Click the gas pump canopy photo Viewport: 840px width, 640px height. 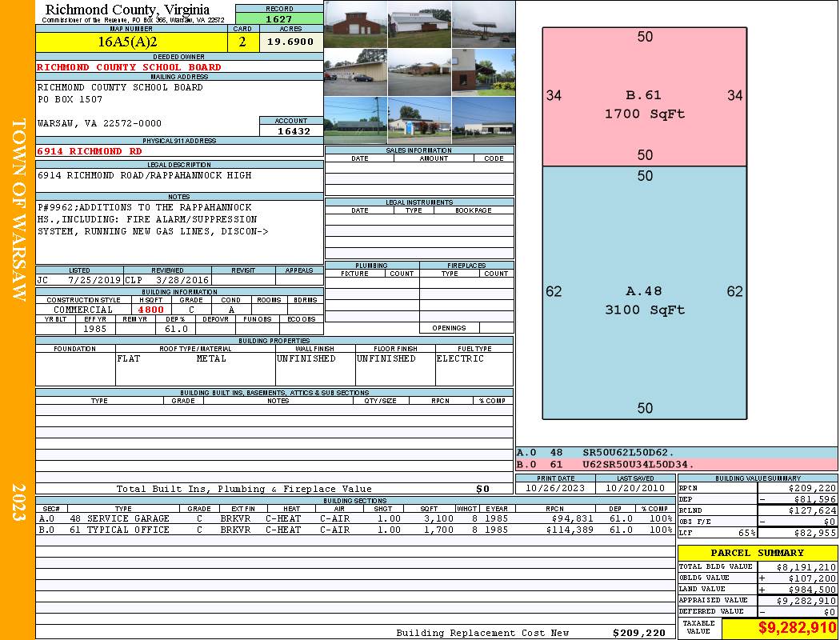coord(483,24)
